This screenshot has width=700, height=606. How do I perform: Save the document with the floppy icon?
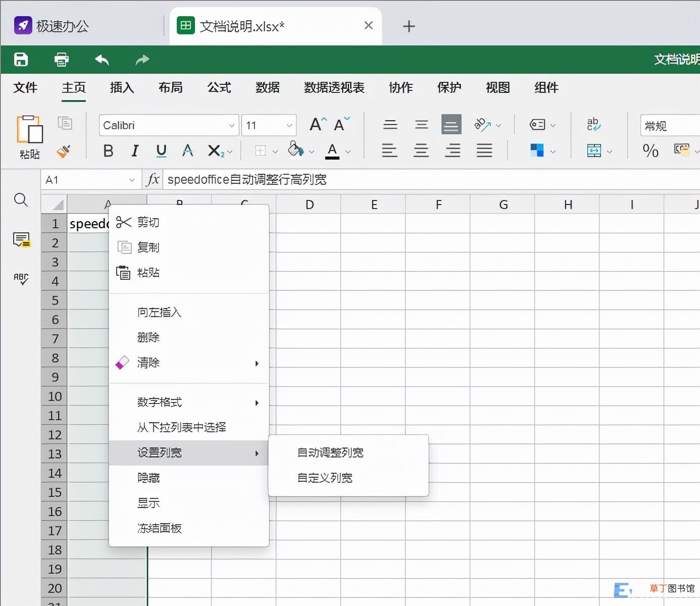(21, 60)
